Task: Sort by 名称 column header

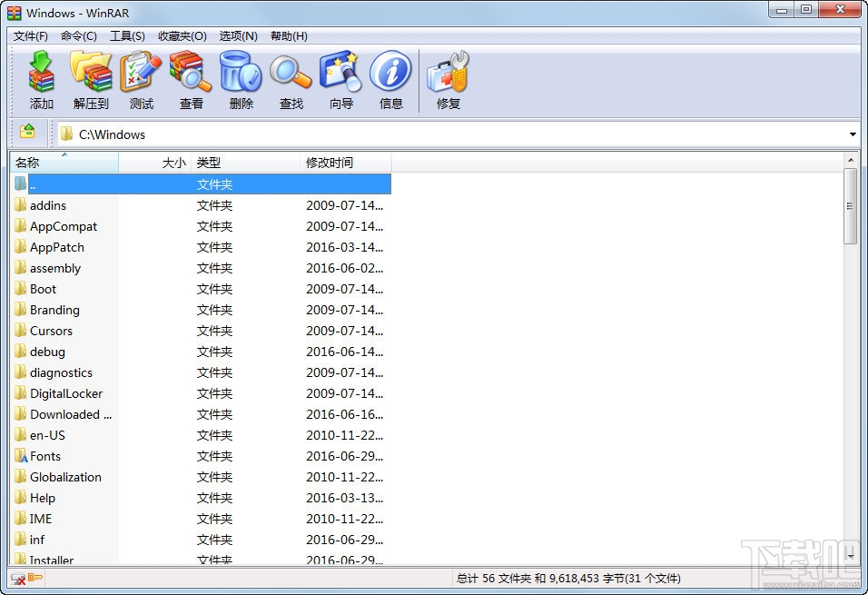Action: [64, 163]
